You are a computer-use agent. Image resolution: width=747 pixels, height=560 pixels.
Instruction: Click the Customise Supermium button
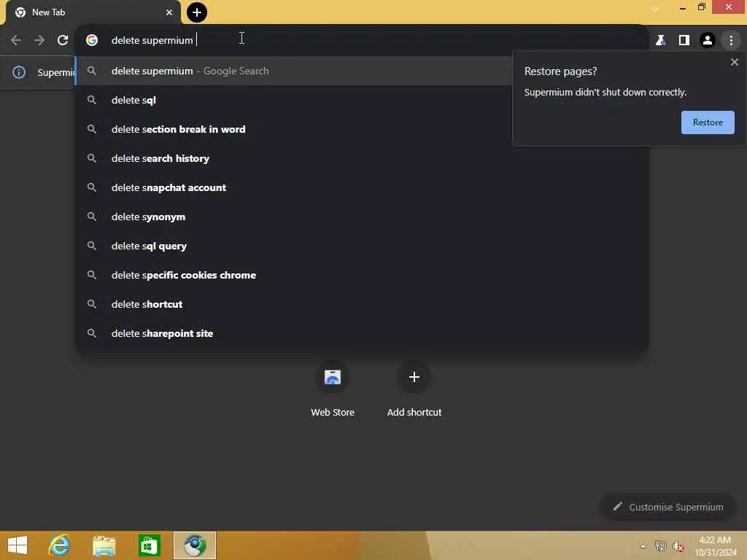coord(668,507)
